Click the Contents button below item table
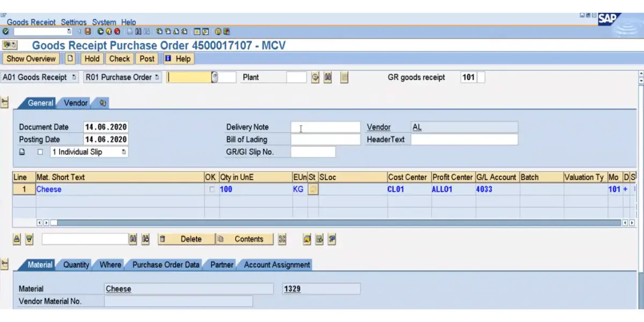644x322 pixels. click(244, 239)
